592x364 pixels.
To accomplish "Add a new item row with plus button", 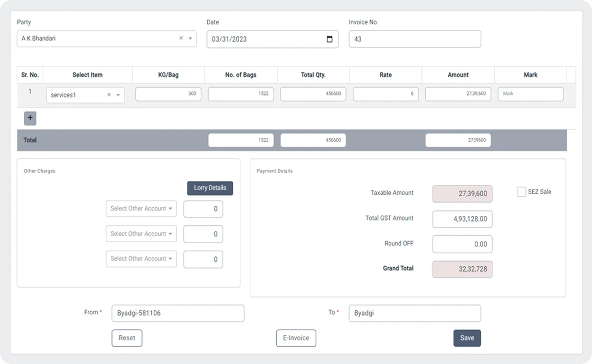I will [x=30, y=118].
